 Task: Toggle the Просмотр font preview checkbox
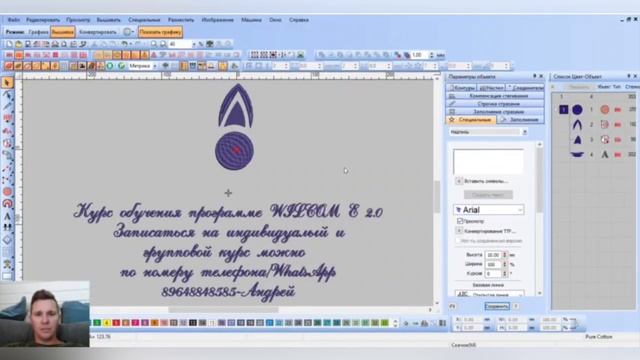pos(460,221)
